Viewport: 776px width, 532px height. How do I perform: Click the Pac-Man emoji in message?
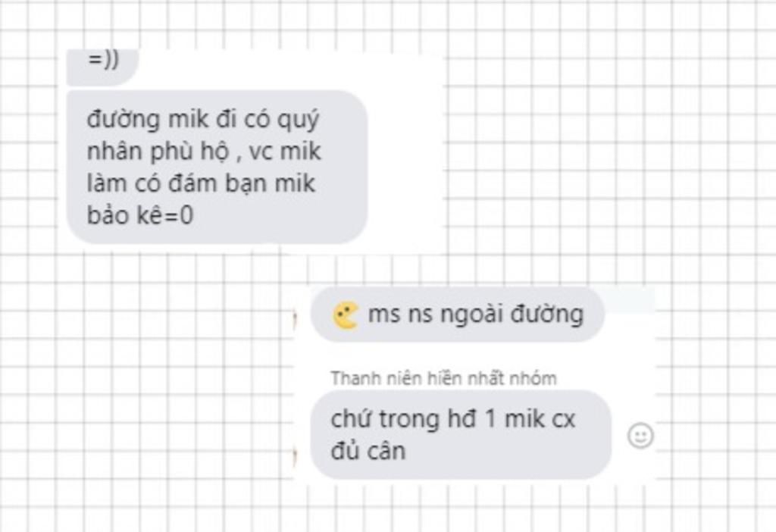click(x=346, y=315)
